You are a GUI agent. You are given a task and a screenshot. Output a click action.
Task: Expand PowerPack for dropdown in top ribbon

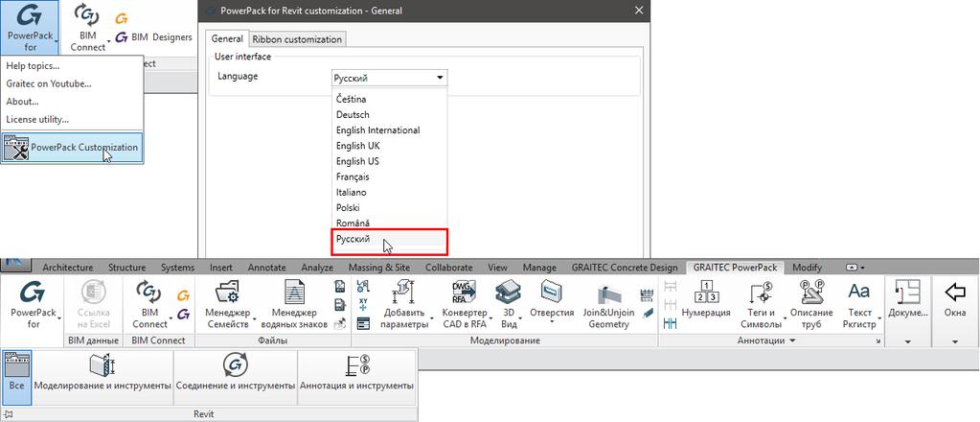57,41
